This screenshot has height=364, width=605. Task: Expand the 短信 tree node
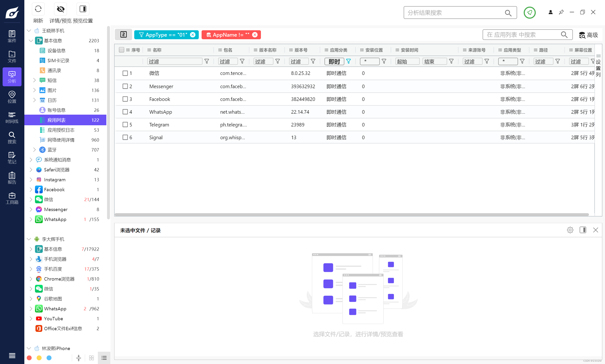point(34,80)
